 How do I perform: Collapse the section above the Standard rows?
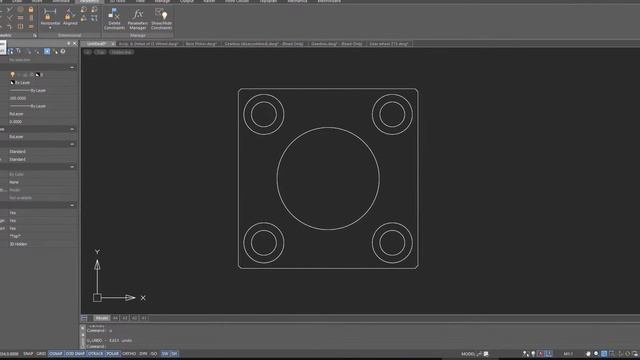(72, 144)
